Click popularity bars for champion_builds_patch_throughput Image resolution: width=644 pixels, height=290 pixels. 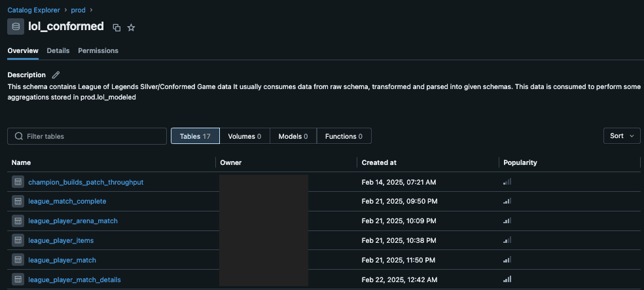point(507,181)
